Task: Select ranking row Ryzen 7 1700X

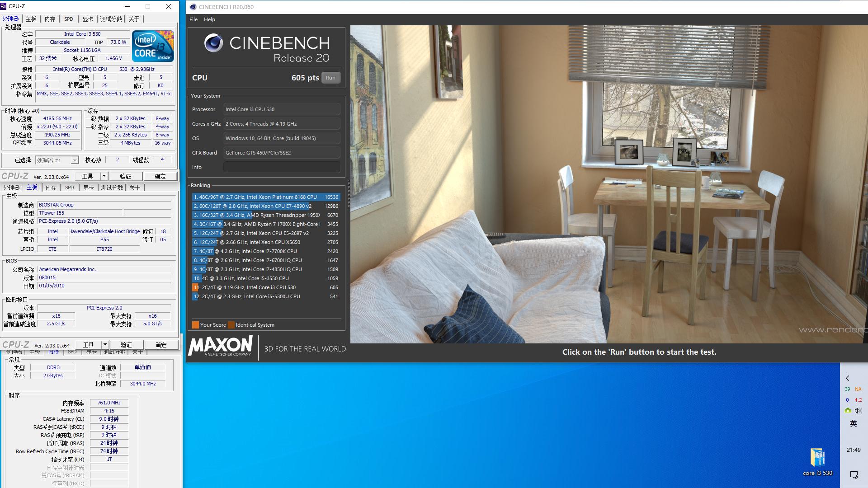Action: point(266,224)
